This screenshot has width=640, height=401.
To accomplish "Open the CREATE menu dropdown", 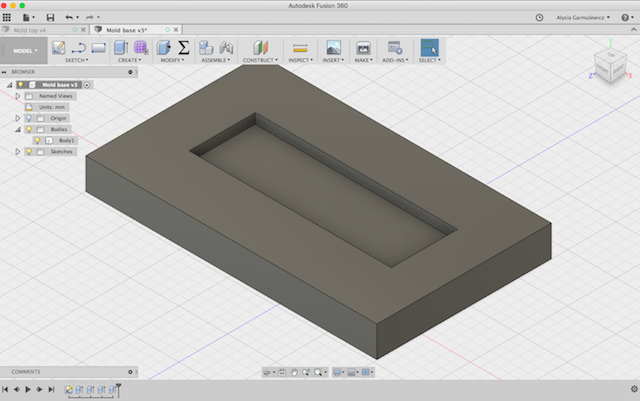I will click(x=129, y=60).
